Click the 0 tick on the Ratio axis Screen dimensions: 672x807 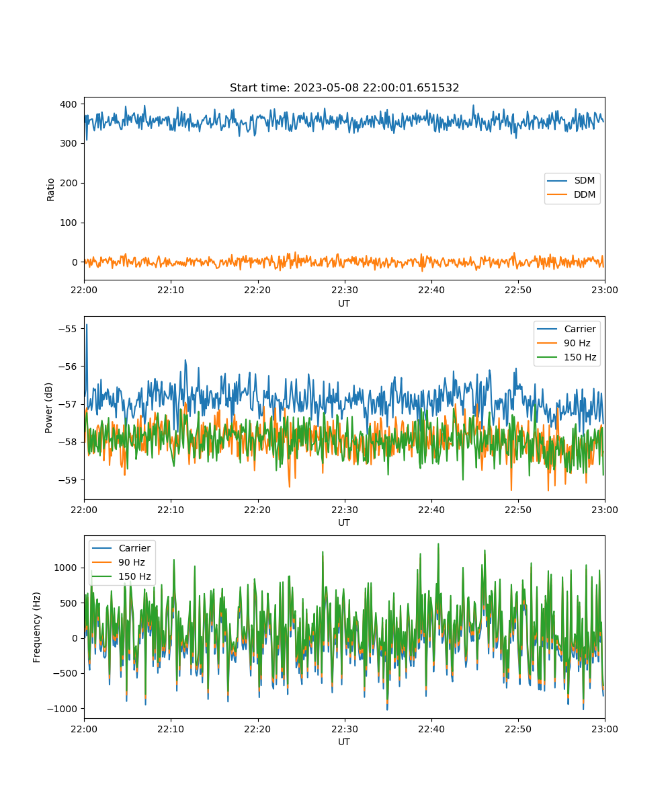tap(75, 262)
